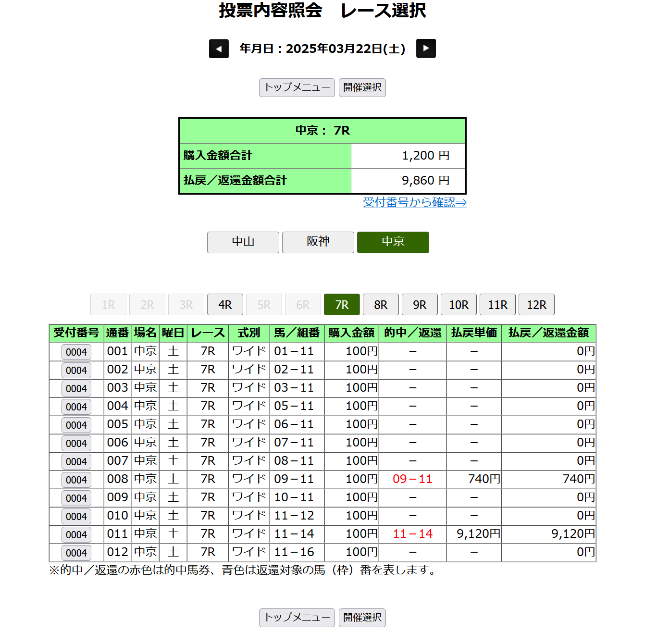
Task: Click the bottom トップメニュー button
Action: (x=297, y=618)
